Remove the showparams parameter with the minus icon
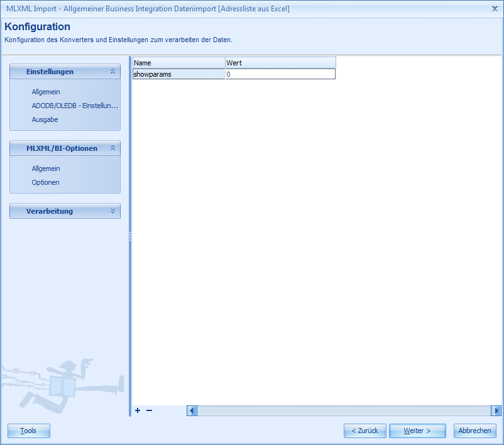 click(x=148, y=410)
